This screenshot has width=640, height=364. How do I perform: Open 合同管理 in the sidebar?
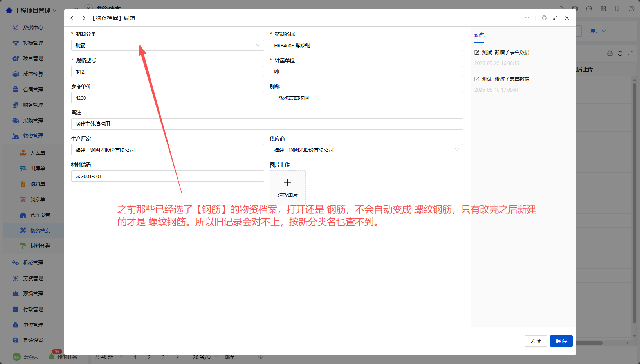32,90
